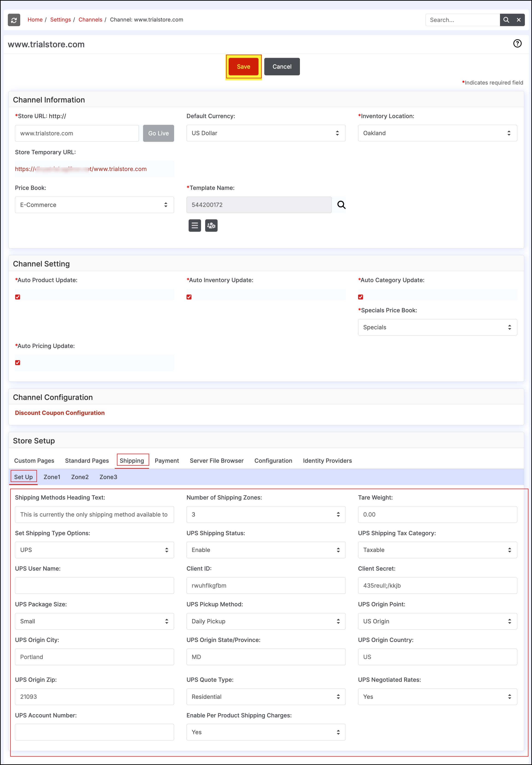Go to Home breadcrumb link

[35, 20]
